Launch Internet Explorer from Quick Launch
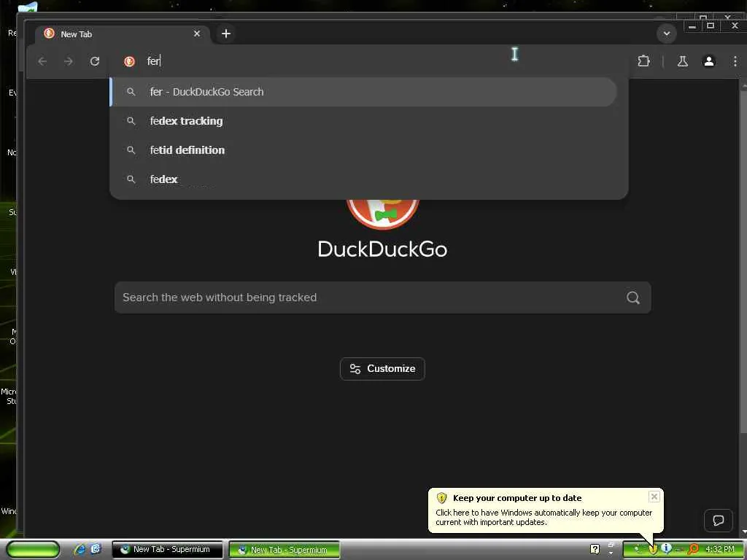This screenshot has width=747, height=560. (80, 550)
